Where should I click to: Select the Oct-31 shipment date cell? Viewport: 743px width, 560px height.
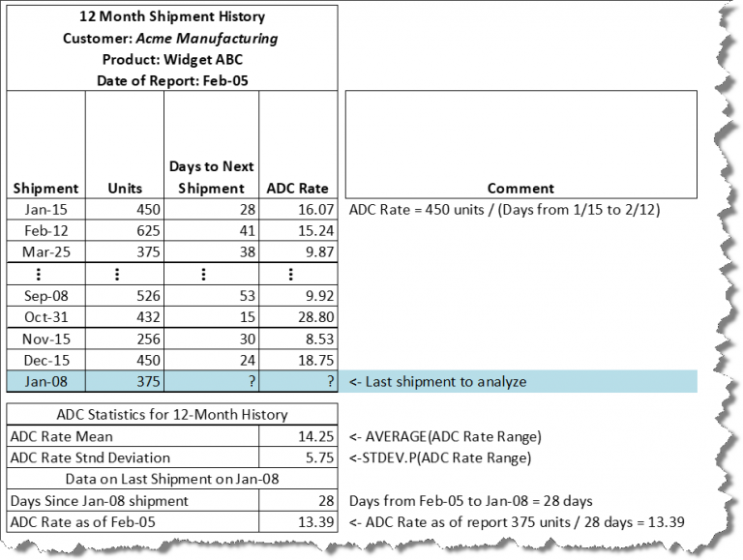45,316
